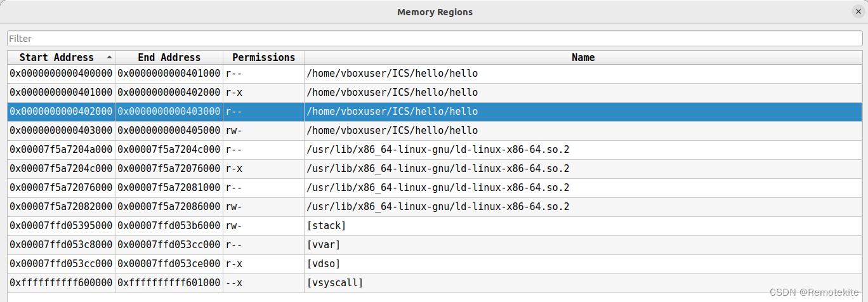The image size is (868, 302).
Task: Sort by Permissions column header
Action: 263,57
